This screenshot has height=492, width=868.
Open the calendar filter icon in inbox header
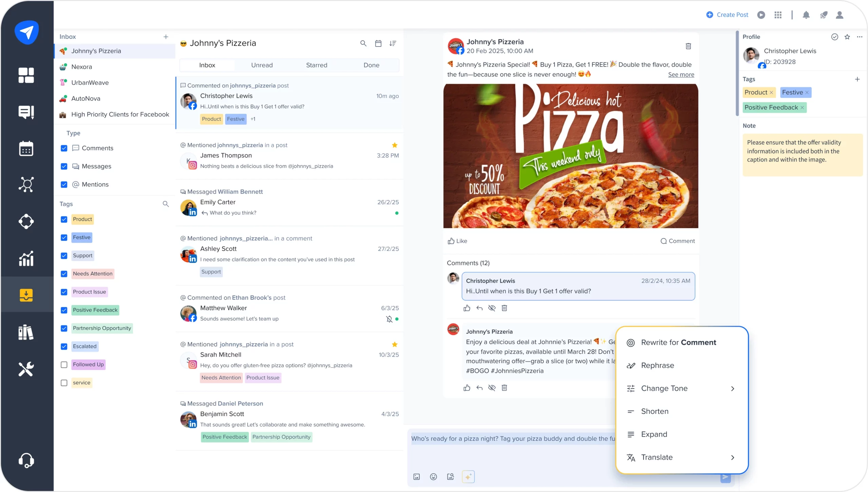tap(378, 43)
